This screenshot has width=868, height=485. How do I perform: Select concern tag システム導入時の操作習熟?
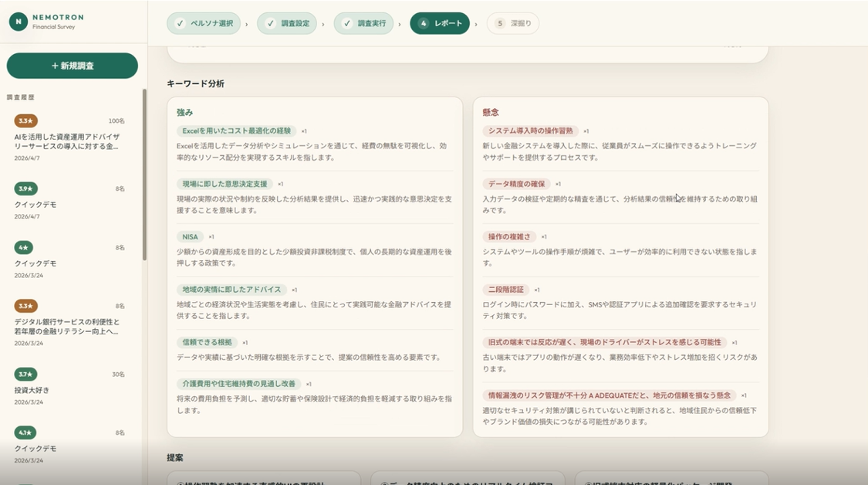530,131
